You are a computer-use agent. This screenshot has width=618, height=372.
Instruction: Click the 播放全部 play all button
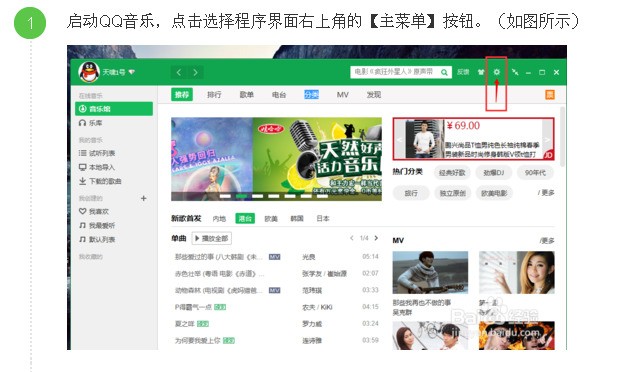click(x=212, y=238)
